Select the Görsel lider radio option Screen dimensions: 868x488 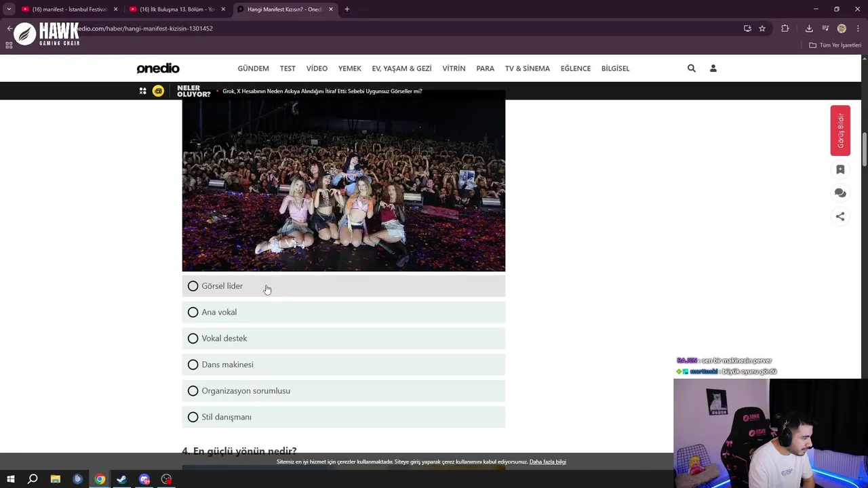(343, 286)
